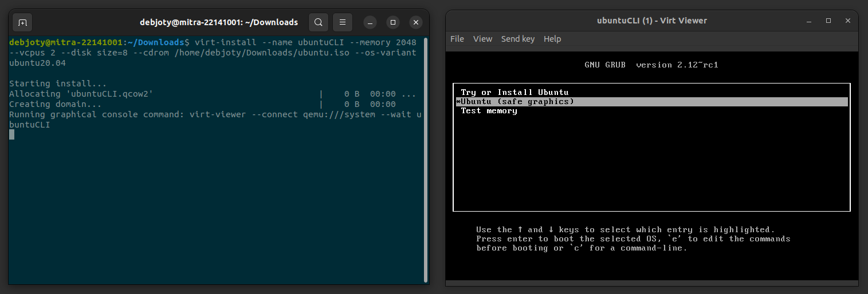Click the 'Use the ↑ and ↓ keys' instruction line
The height and width of the screenshot is (294, 868).
(x=625, y=229)
